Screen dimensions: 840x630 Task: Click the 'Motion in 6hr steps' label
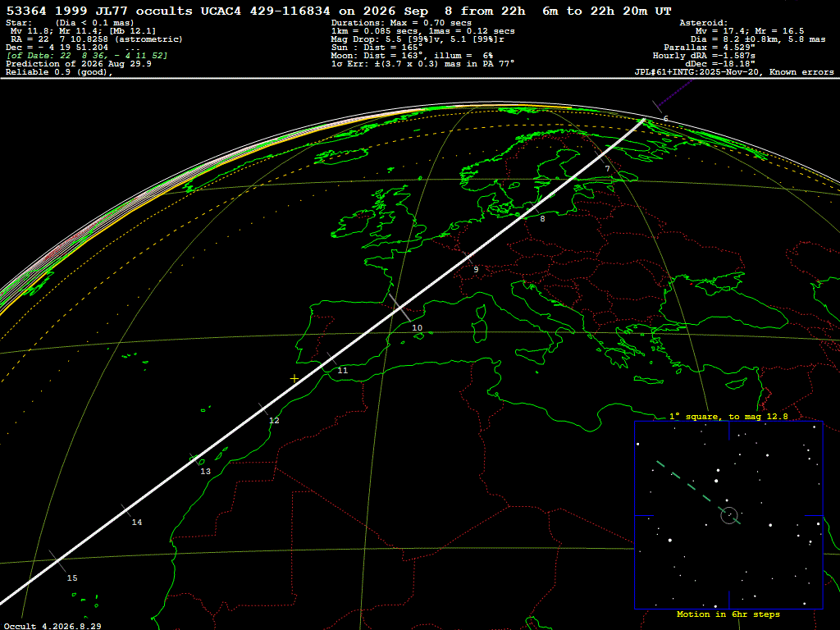click(x=728, y=614)
